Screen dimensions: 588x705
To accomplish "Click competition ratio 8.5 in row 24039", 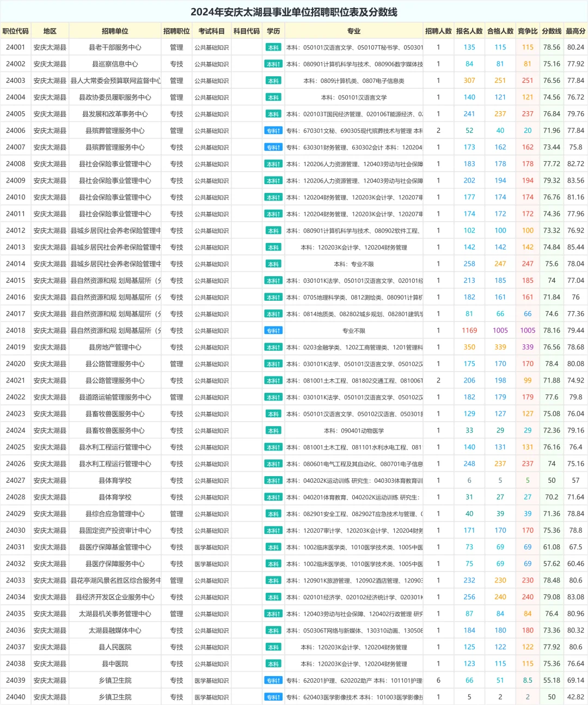I will tap(528, 680).
